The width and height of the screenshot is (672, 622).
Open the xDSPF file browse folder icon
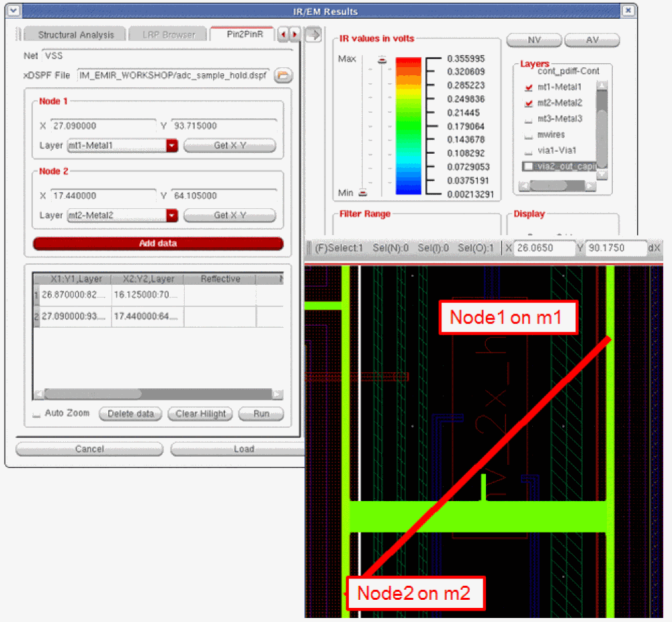[283, 76]
